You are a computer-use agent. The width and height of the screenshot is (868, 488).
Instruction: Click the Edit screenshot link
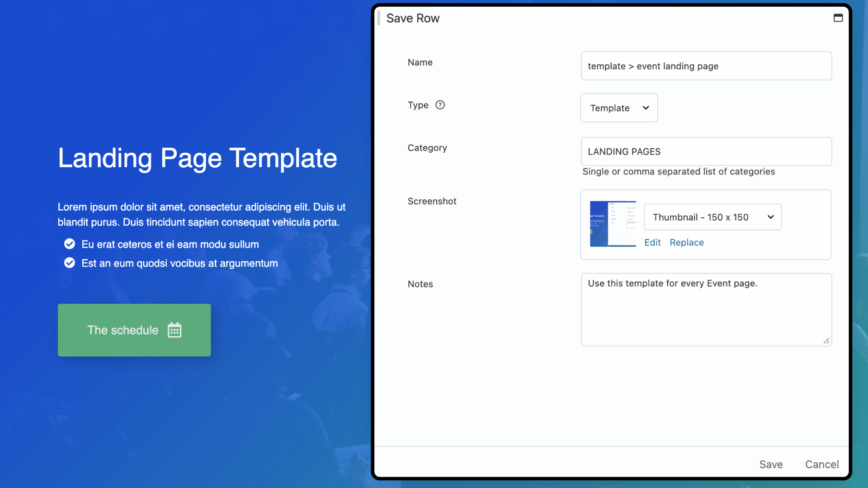pos(652,243)
